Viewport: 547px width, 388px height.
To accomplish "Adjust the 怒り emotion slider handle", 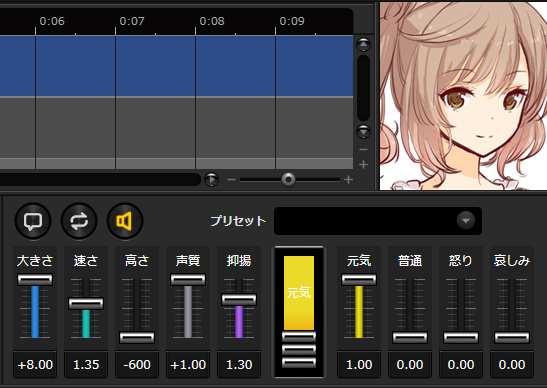I will coord(461,337).
